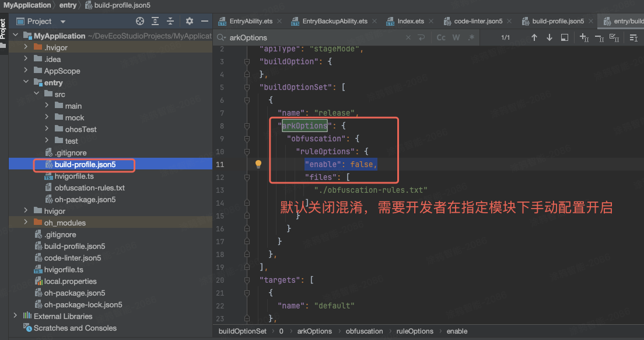The width and height of the screenshot is (644, 340).
Task: Click the arkOptions search input field
Action: 316,37
